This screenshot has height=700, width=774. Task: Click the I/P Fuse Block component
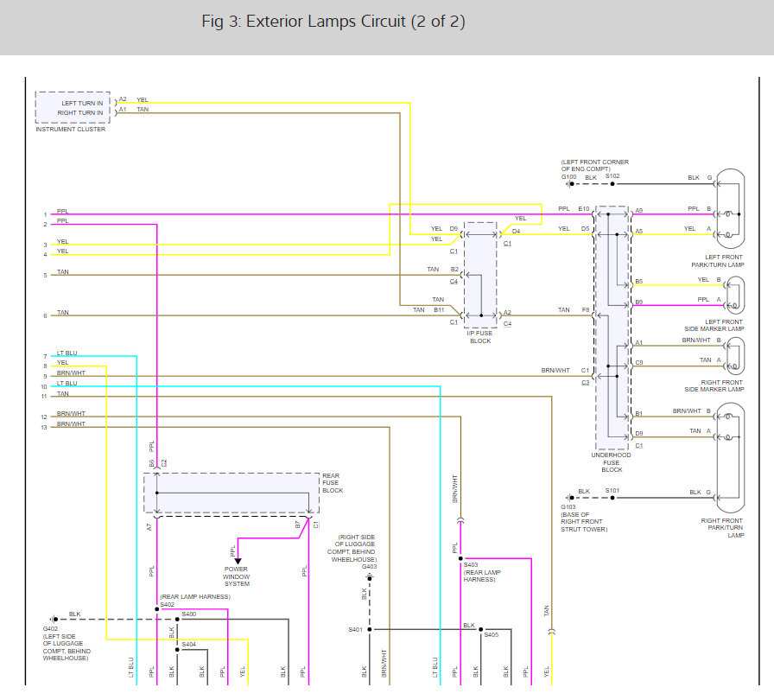(480, 275)
